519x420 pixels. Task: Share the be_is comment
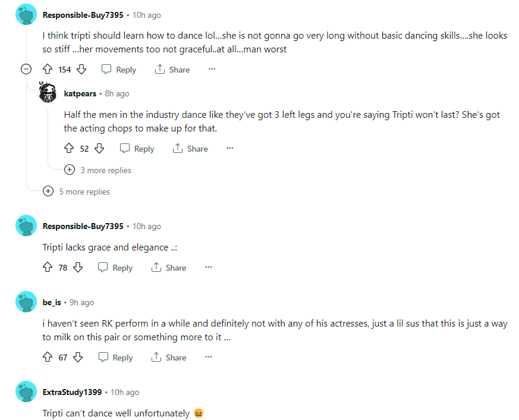[169, 358]
